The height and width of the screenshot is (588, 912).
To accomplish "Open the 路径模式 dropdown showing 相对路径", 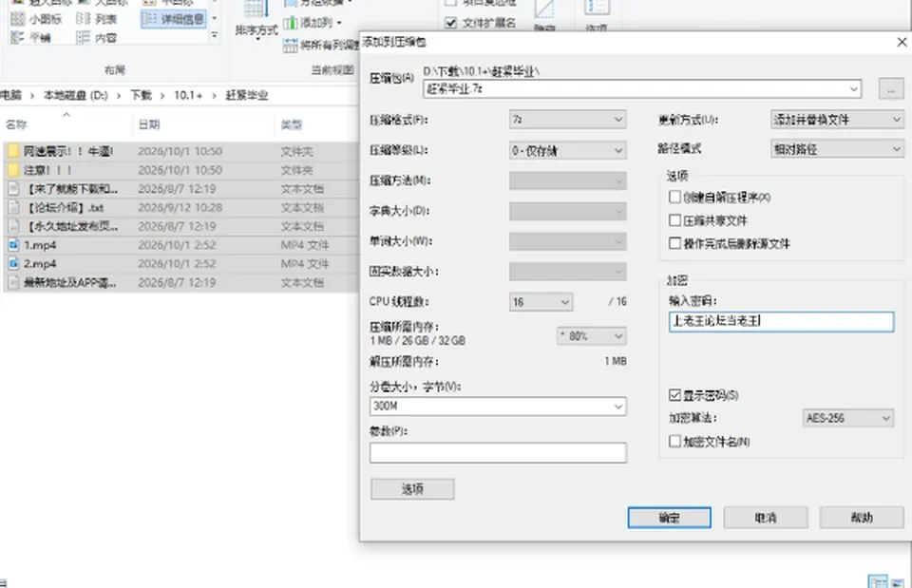I will tap(837, 149).
